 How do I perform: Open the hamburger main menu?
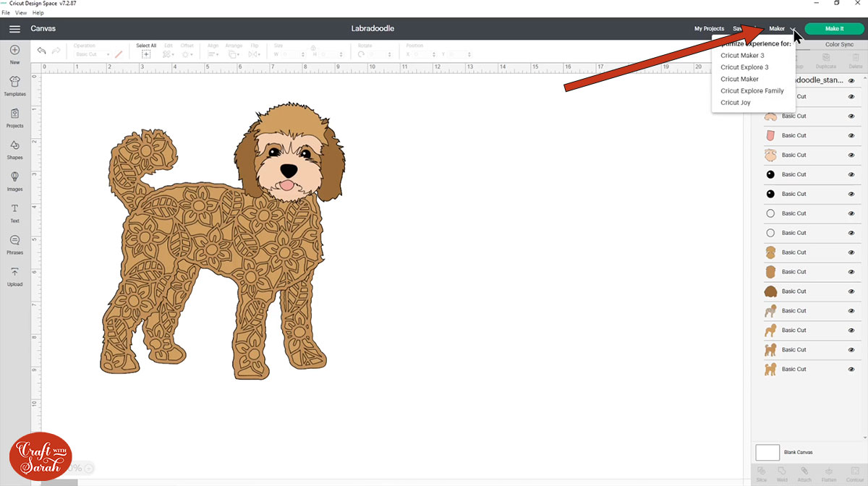pos(14,29)
